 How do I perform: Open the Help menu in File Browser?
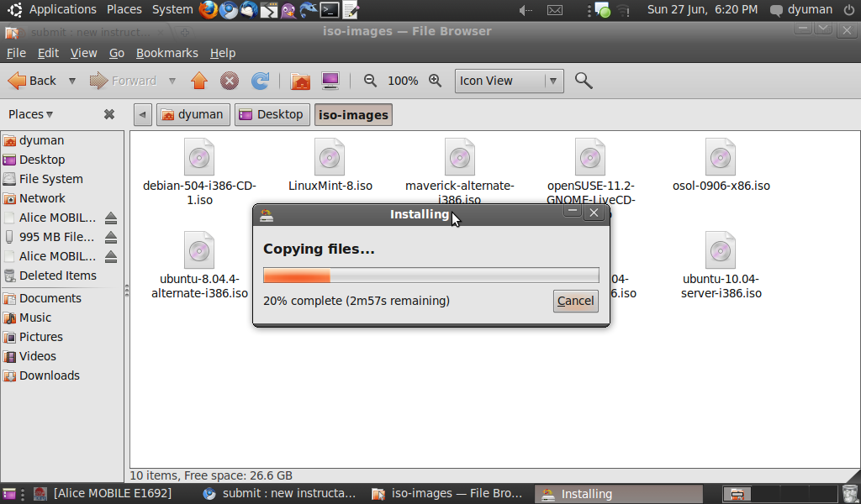tap(222, 53)
